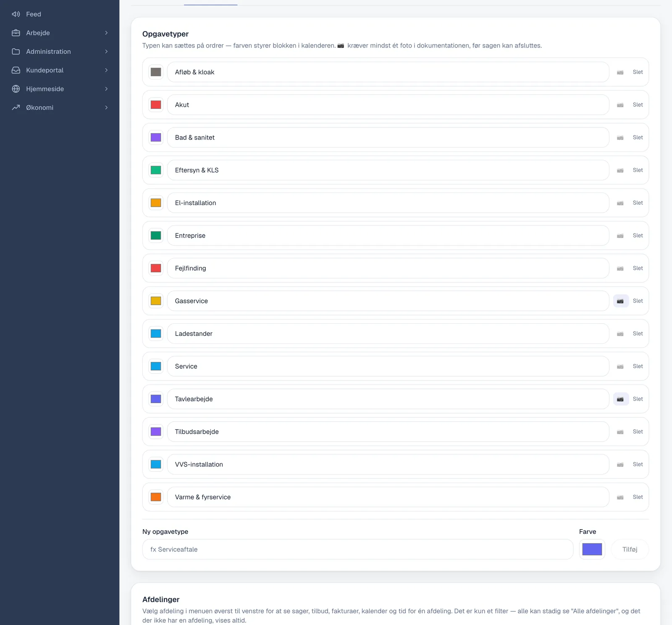Toggle camera icon on Bad & sanitet row

click(x=620, y=137)
